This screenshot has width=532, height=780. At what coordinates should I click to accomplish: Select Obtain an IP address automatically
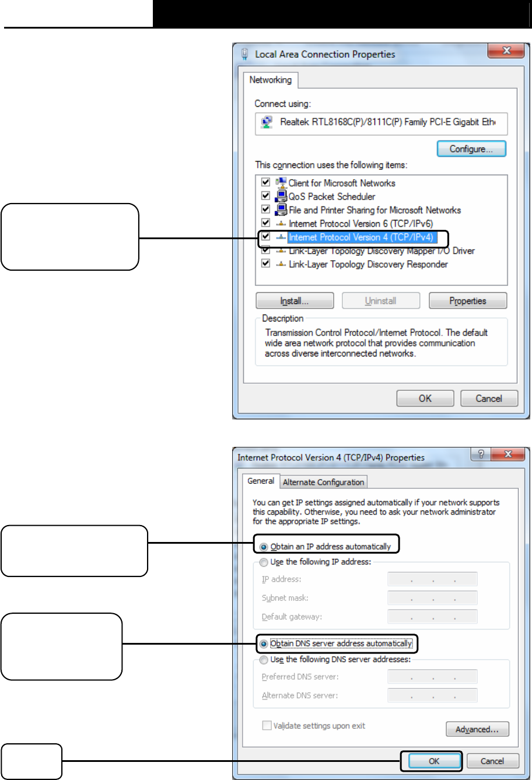326,547
